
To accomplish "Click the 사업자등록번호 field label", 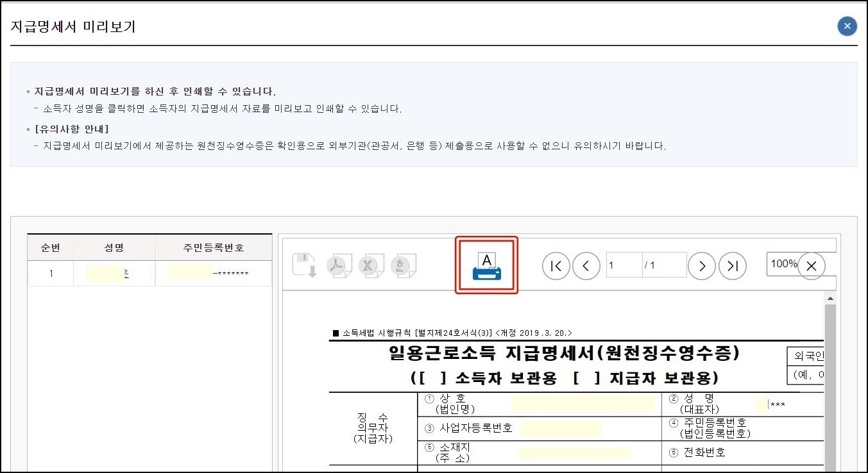I will pos(468,428).
